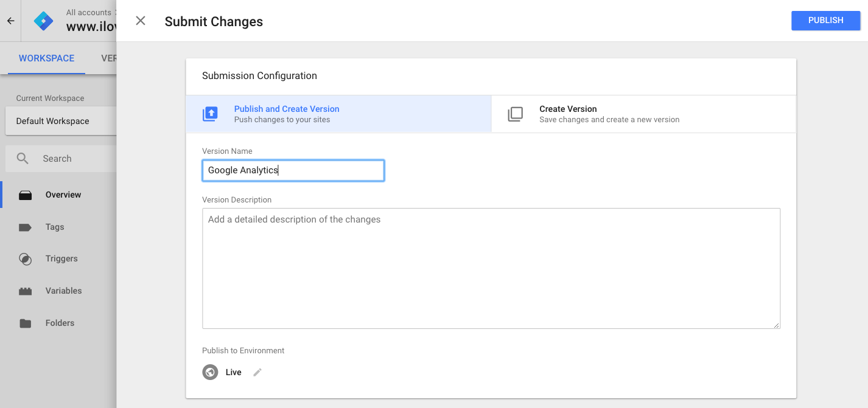Open the Default Workspace selector
Image resolution: width=868 pixels, height=408 pixels.
point(60,121)
